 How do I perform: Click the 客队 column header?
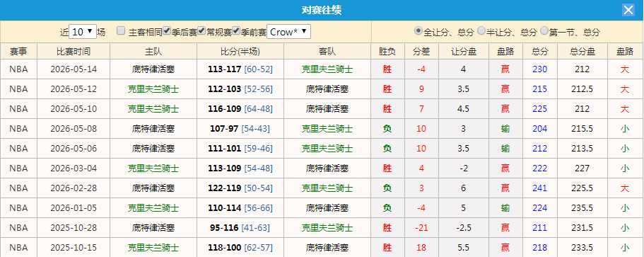327,52
